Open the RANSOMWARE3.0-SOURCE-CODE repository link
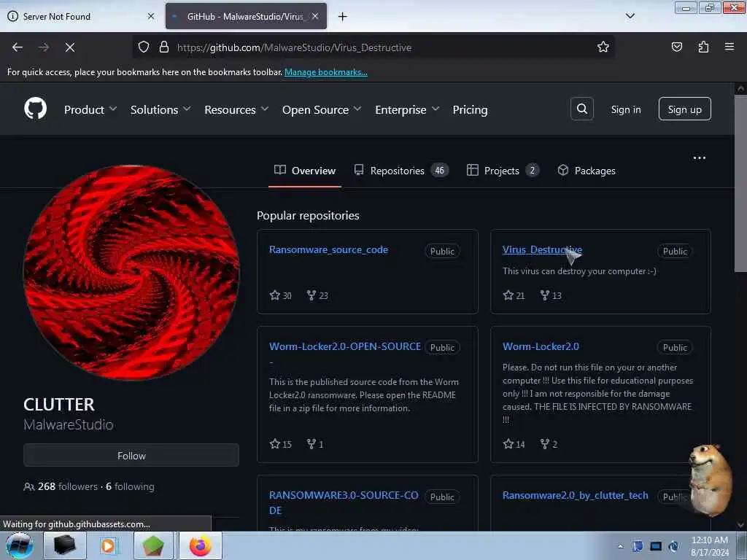The width and height of the screenshot is (747, 560). pyautogui.click(x=344, y=502)
